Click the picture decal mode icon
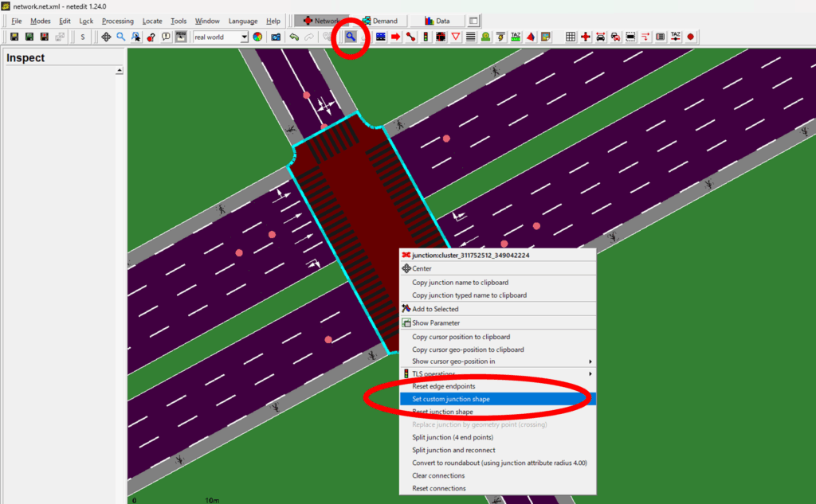 545,37
